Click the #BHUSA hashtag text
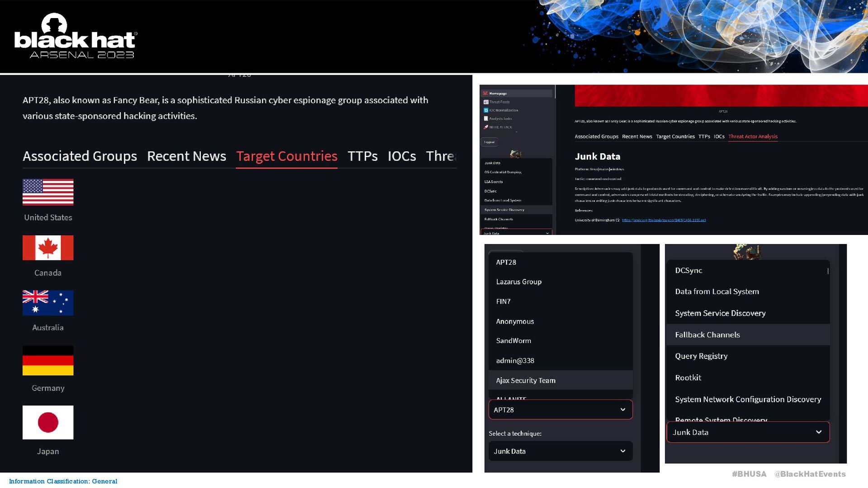 coord(749,474)
